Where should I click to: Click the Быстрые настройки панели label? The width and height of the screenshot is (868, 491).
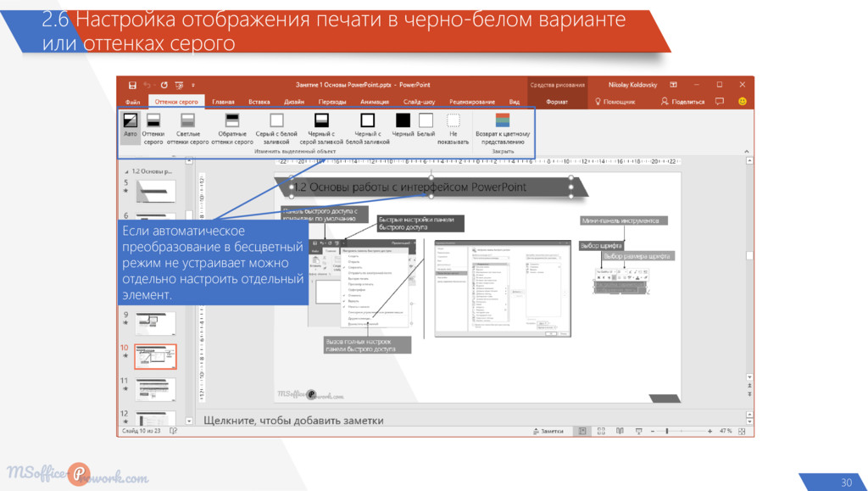(420, 223)
